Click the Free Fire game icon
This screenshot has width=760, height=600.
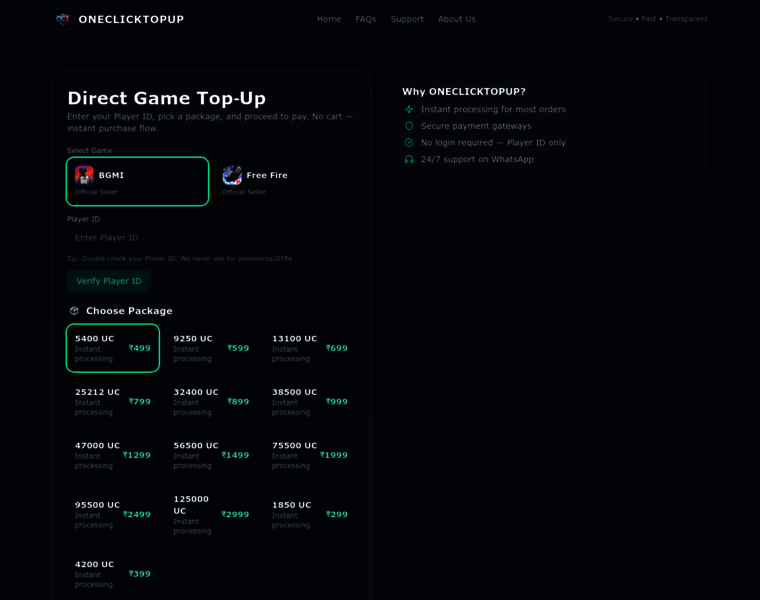pyautogui.click(x=232, y=175)
